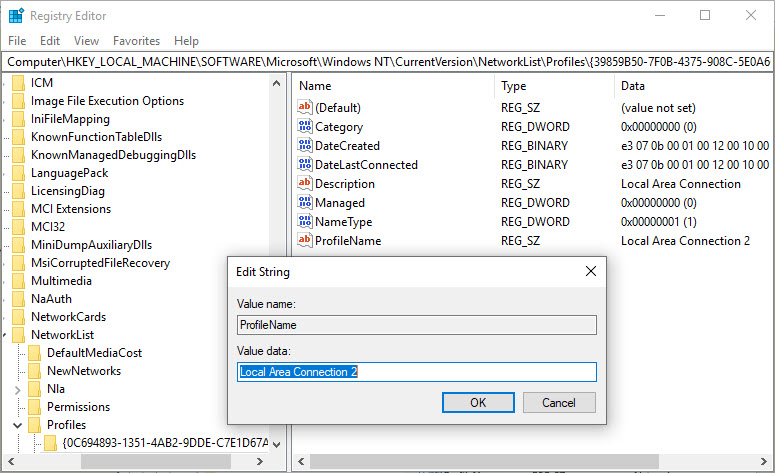
Task: Collapse the NetworkList key expander
Action: coord(4,335)
